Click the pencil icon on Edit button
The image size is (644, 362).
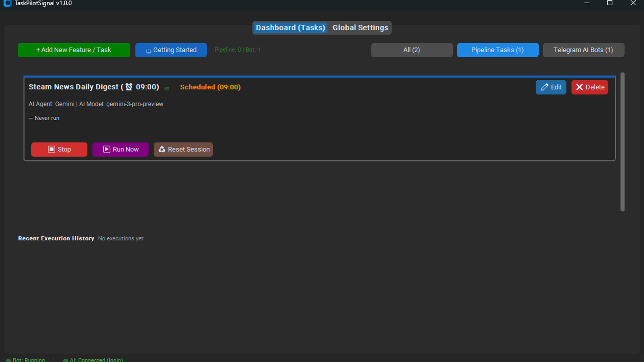tap(544, 87)
